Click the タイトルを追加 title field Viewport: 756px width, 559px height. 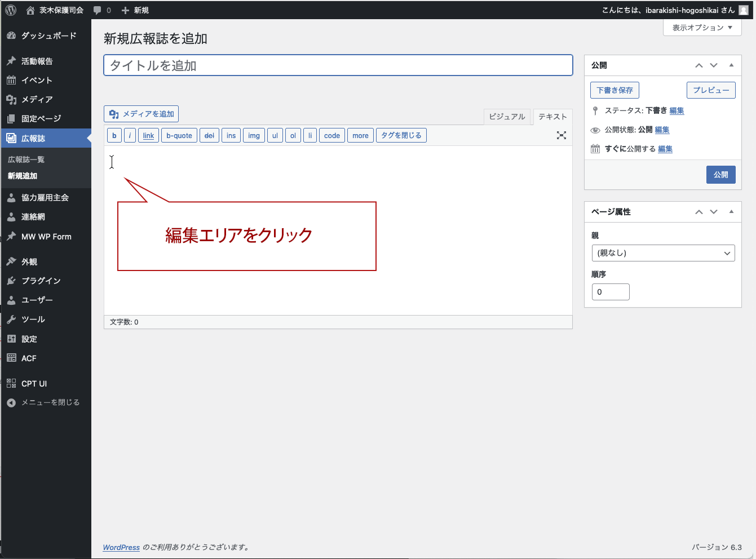point(338,65)
